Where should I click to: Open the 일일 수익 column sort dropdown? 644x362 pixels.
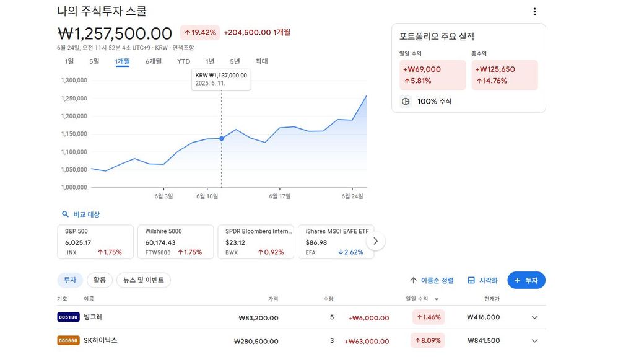click(436, 299)
